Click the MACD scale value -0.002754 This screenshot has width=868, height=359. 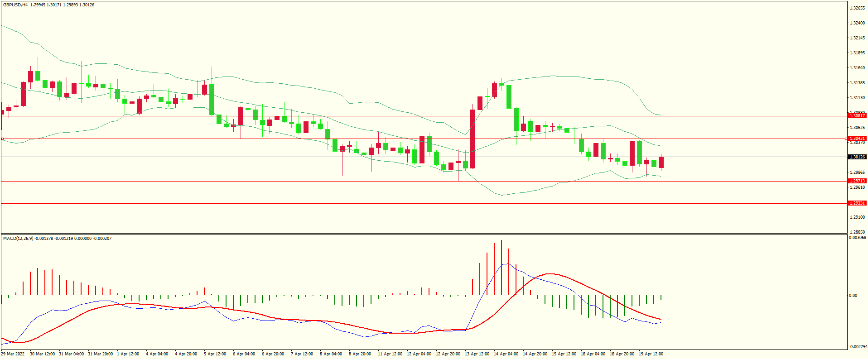coord(857,347)
